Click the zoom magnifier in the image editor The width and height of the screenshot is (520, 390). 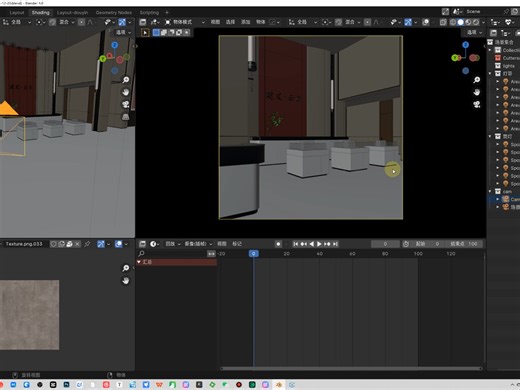click(x=125, y=268)
